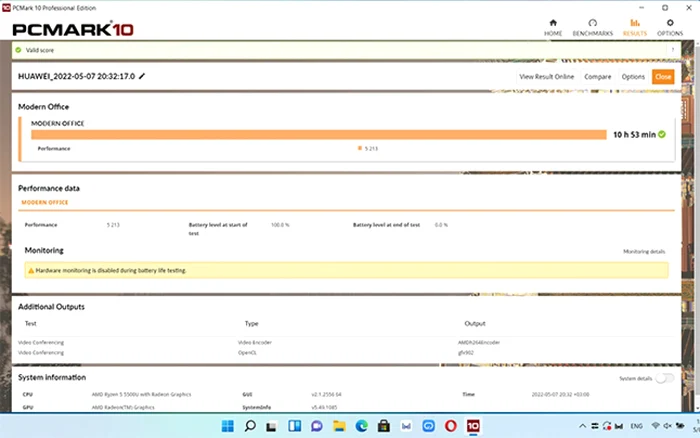Open the Windows Start menu
700x438 pixels.
pyautogui.click(x=228, y=426)
